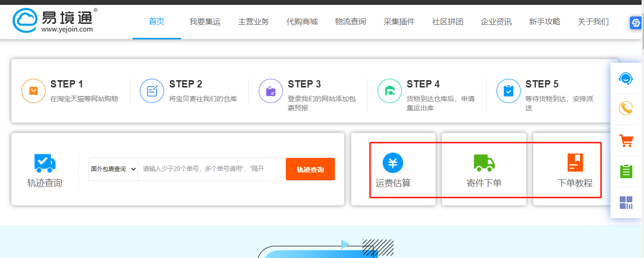This screenshot has width=644, height=258.
Task: Click the green clipboard sidebar icon
Action: (x=626, y=172)
